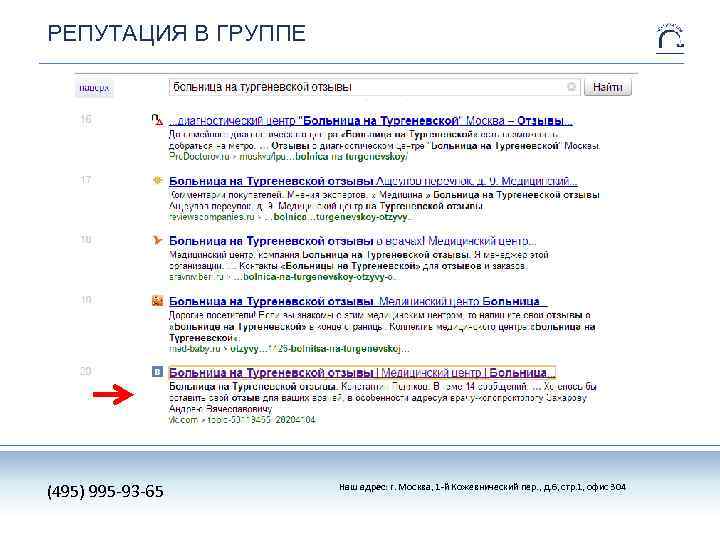
Task: Click the ProDoctorov favicon icon
Action: tap(157, 120)
